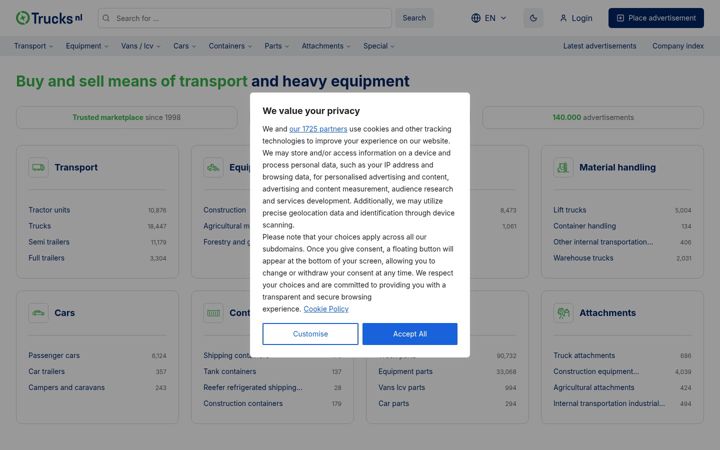Click Login link
The image size is (720, 450).
pyautogui.click(x=576, y=18)
